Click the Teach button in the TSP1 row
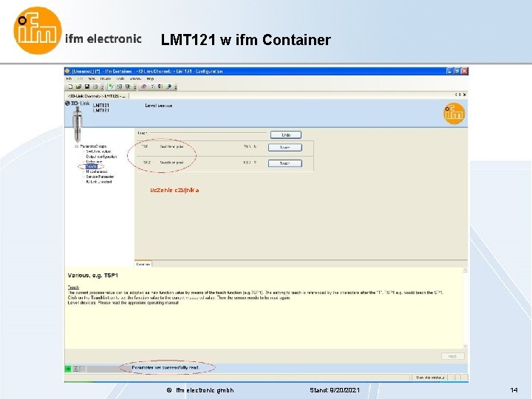This screenshot has width=532, height=399. (x=285, y=147)
